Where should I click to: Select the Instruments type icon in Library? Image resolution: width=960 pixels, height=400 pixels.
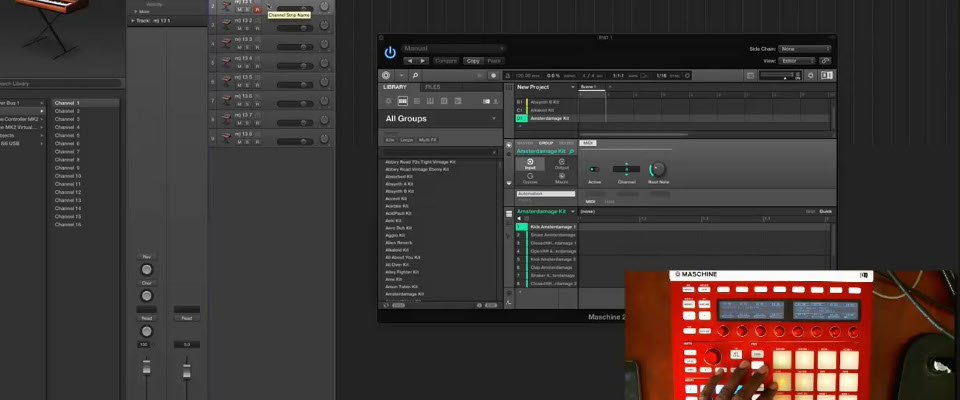[430, 101]
